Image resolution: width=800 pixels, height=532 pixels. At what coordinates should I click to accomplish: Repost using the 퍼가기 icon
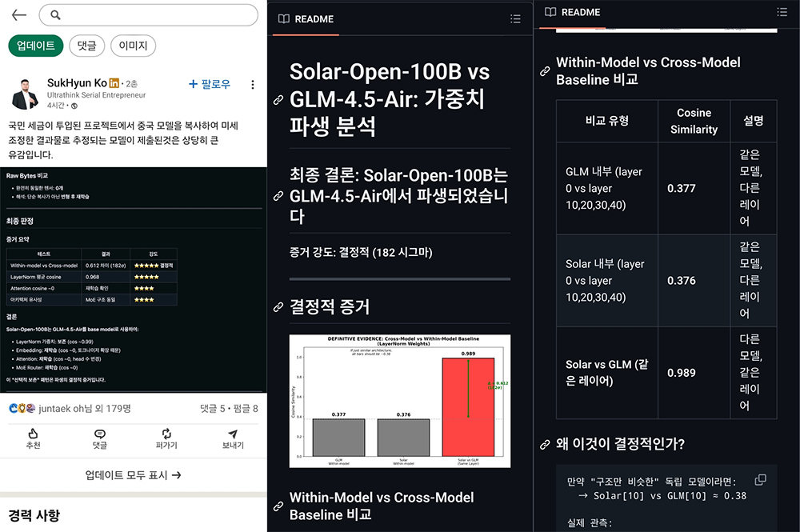(166, 436)
